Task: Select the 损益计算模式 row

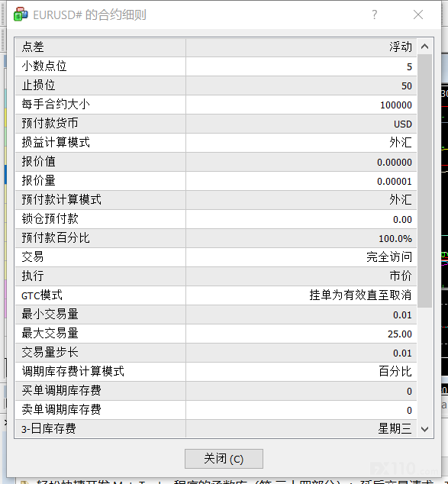Action: tap(216, 143)
